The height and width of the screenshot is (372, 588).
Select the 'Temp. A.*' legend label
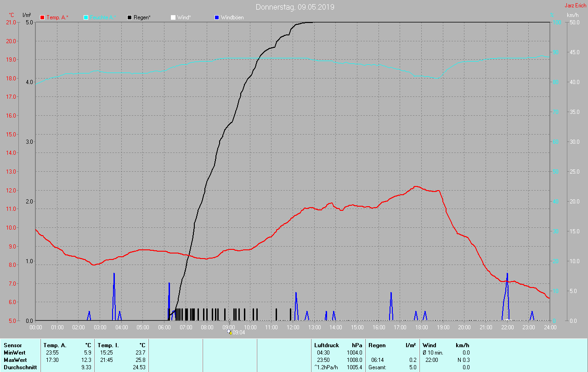click(57, 17)
